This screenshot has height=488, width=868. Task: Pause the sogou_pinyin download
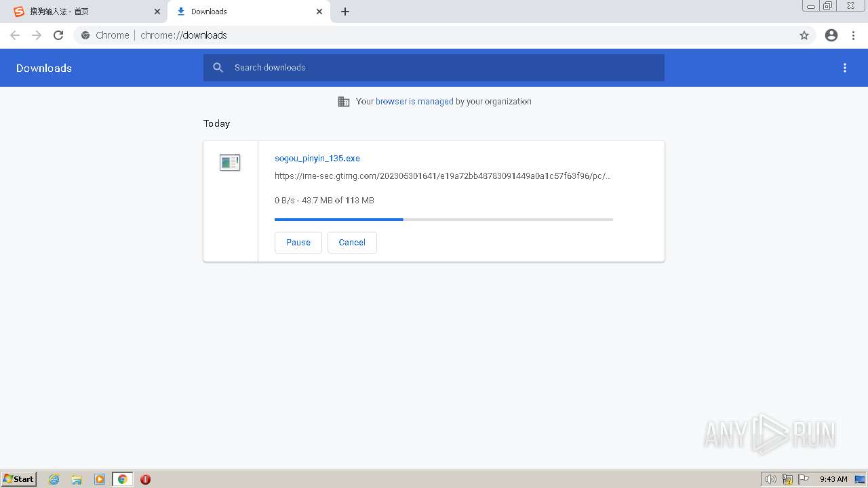[298, 243]
